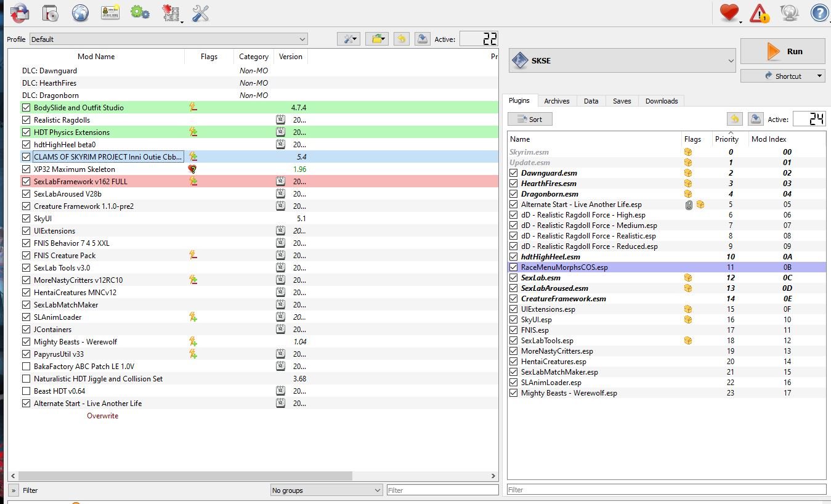Click the mod list Filter text field
The height and width of the screenshot is (504, 831).
coord(442,490)
